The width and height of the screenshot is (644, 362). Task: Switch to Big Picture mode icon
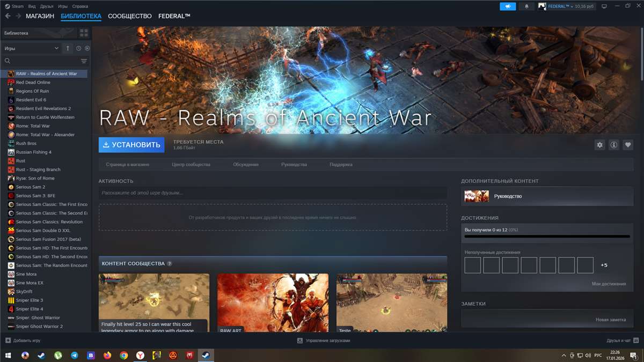[604, 6]
